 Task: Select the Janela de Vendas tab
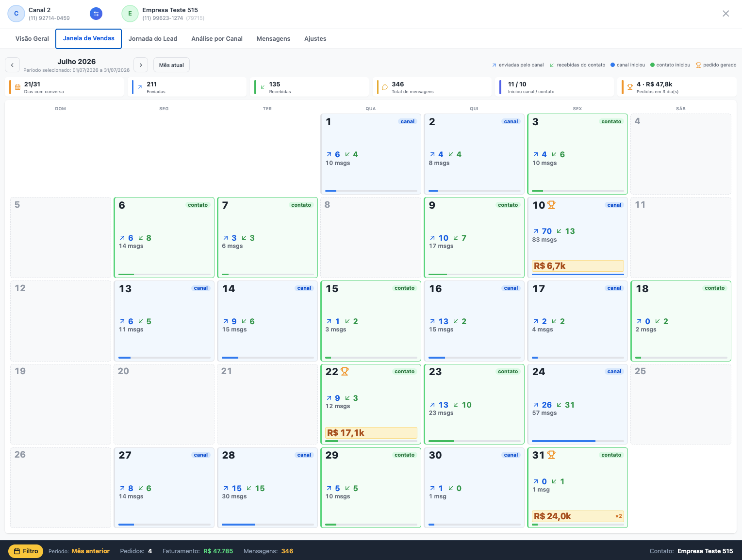[x=89, y=38]
